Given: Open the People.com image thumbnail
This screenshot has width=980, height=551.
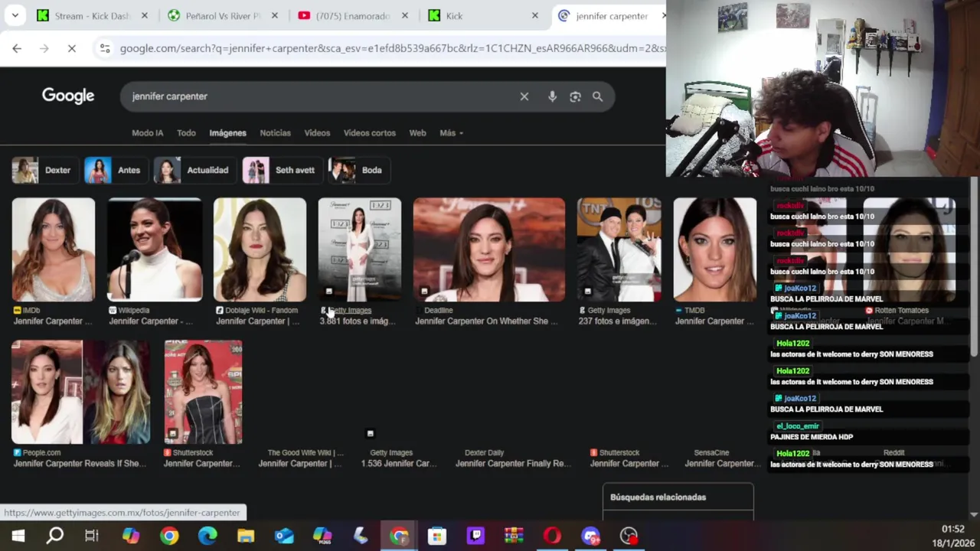Looking at the screenshot, I should pyautogui.click(x=81, y=392).
